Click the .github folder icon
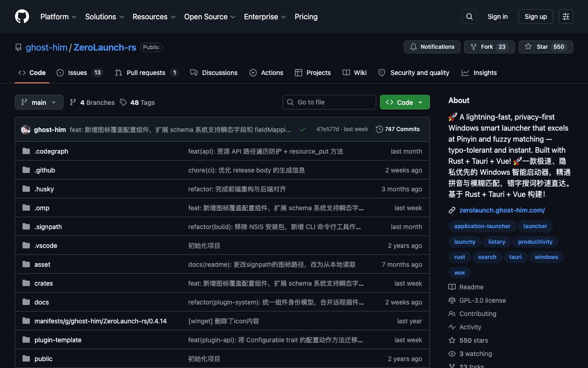Screen dimensions: 588x368 click(26, 170)
